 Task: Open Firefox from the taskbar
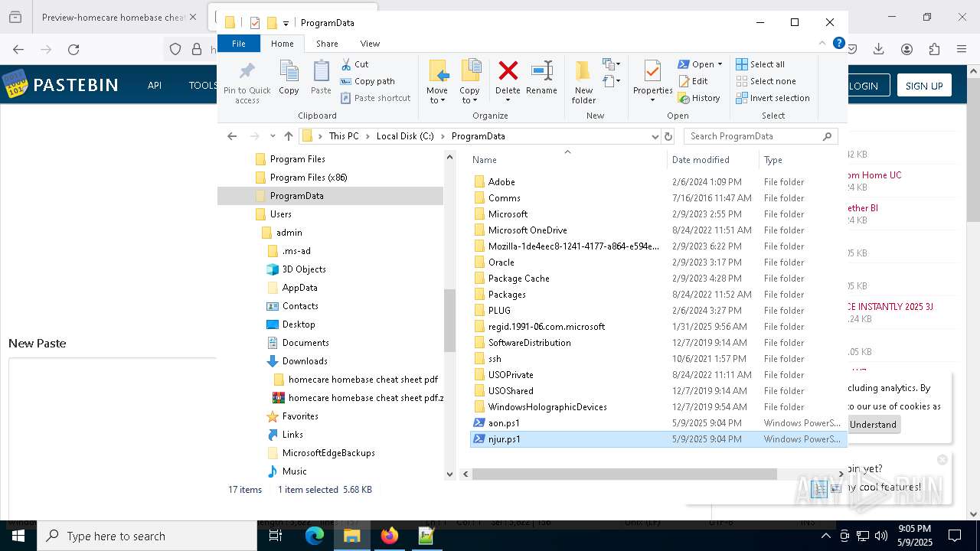[389, 536]
